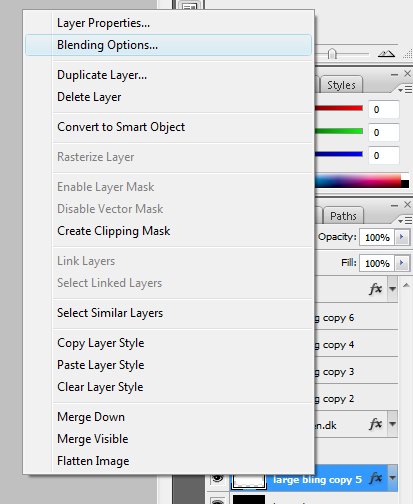Toggle visibility of large bling copy 5
This screenshot has height=504, width=413.
(x=218, y=479)
